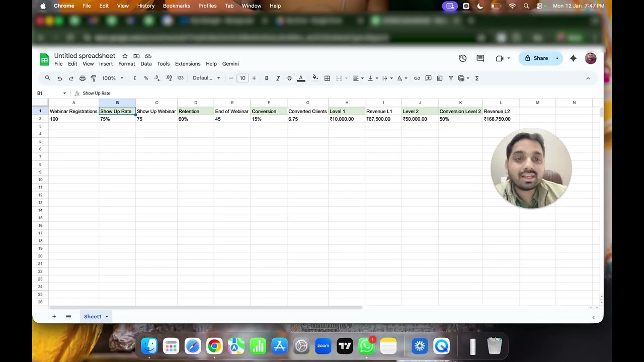Toggle italic formatting

pos(278,78)
